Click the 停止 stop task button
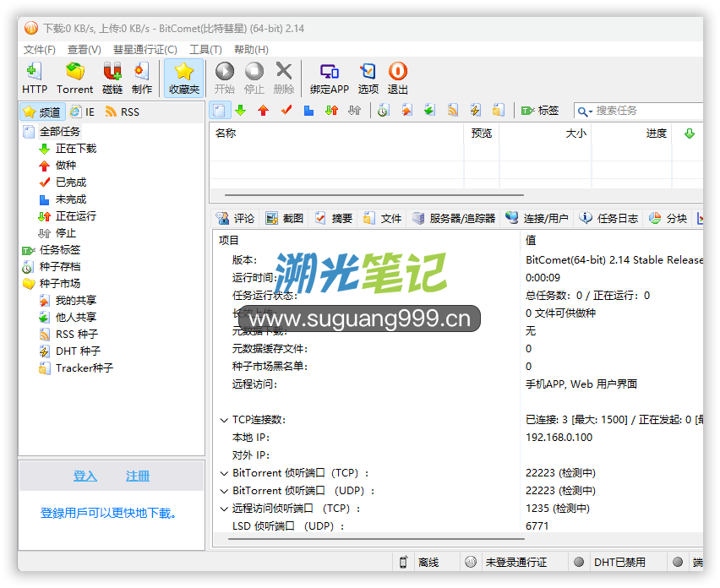The image size is (720, 588). pyautogui.click(x=254, y=78)
